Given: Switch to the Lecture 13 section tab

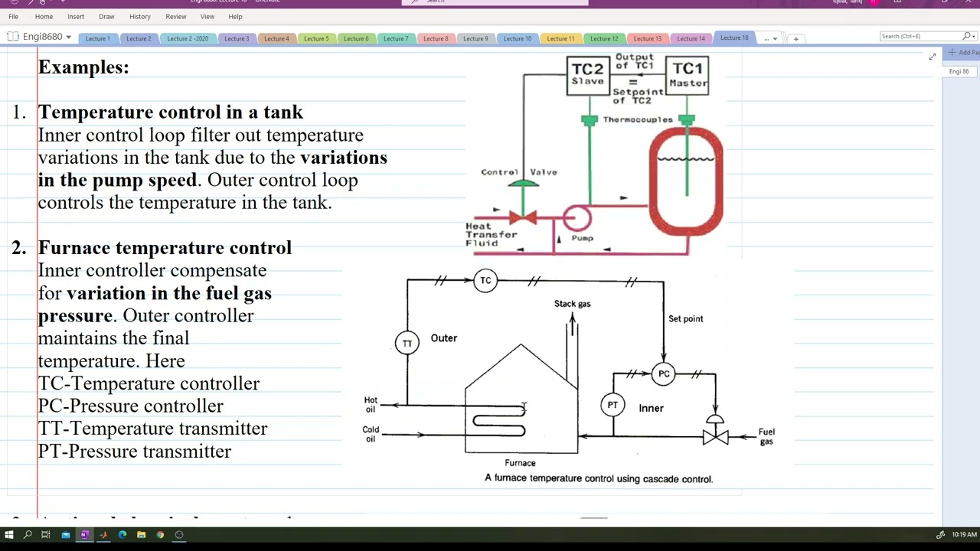Looking at the screenshot, I should (x=648, y=38).
